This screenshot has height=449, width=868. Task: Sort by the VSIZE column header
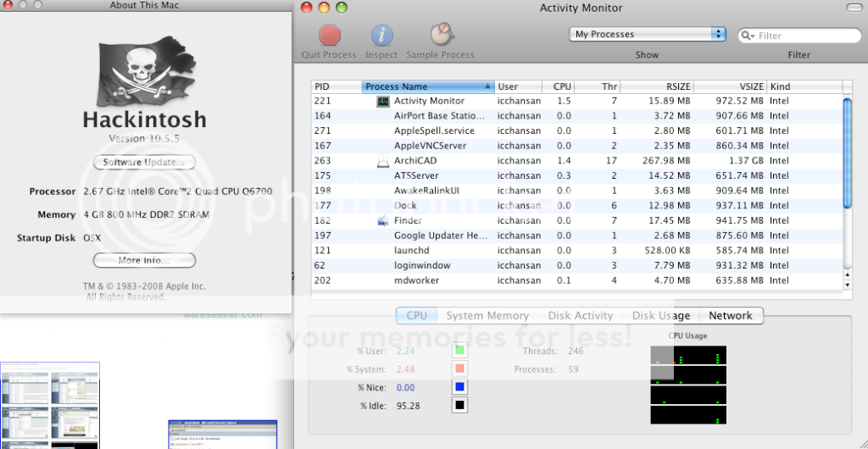[x=730, y=86]
